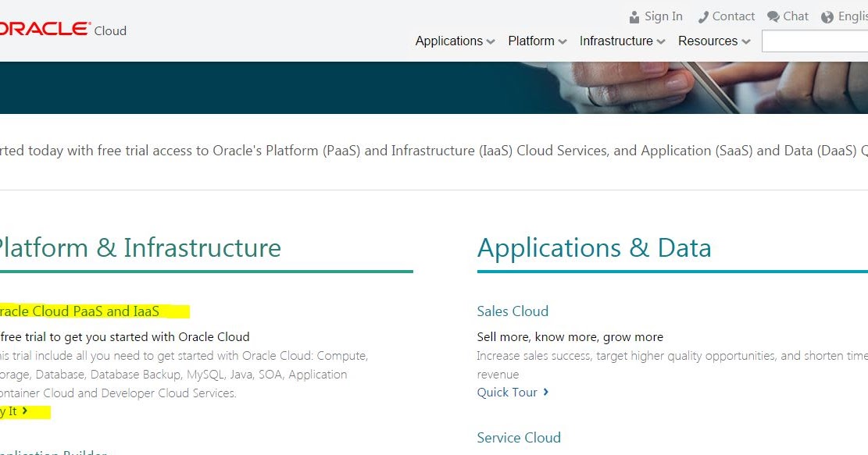Expand the Resources dropdown chevron
The height and width of the screenshot is (455, 868).
(x=746, y=41)
